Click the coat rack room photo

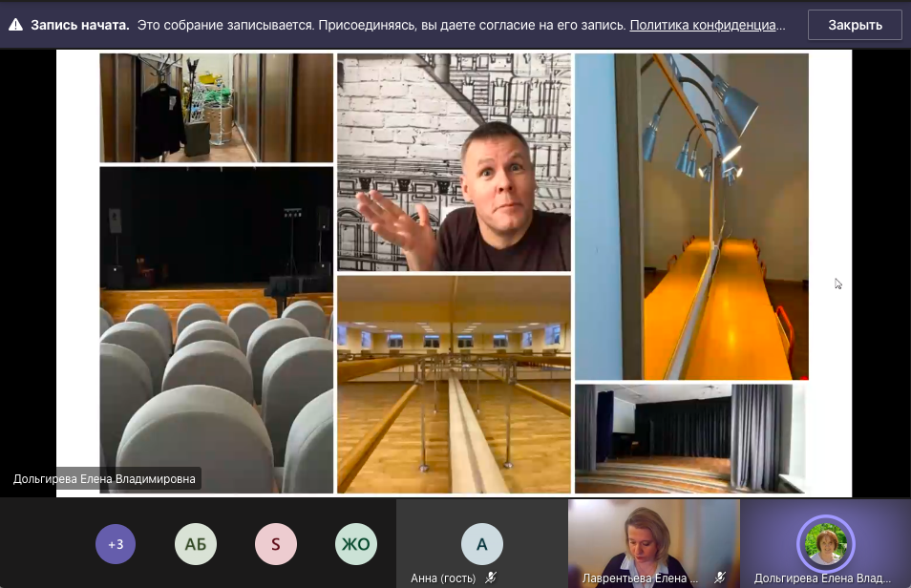217,108
